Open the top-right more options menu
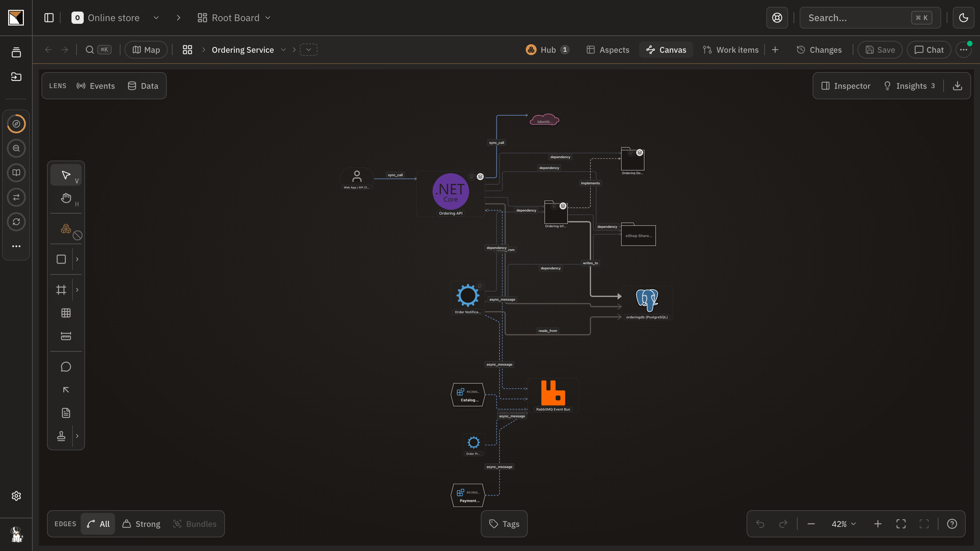This screenshot has width=980, height=551. click(963, 50)
